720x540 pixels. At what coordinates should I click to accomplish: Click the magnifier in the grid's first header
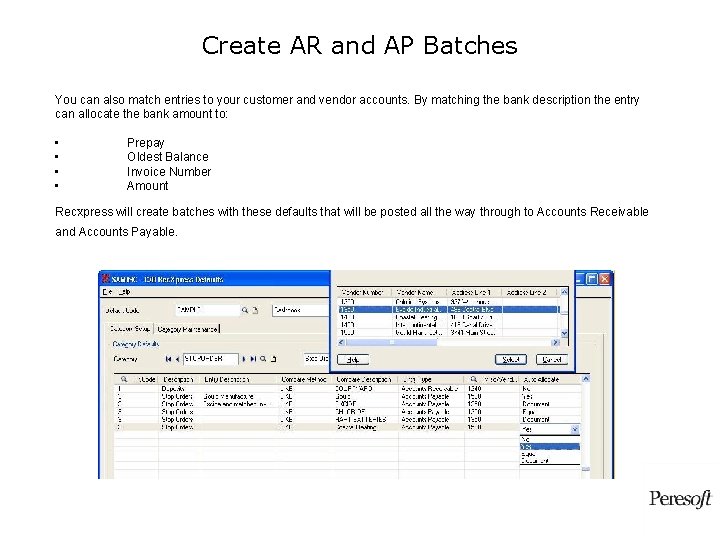[x=124, y=379]
